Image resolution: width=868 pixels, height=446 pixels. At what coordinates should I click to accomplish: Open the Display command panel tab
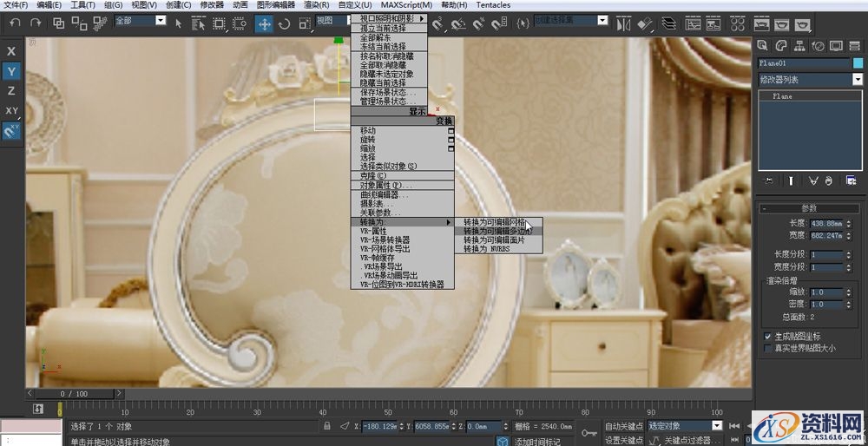pos(837,45)
